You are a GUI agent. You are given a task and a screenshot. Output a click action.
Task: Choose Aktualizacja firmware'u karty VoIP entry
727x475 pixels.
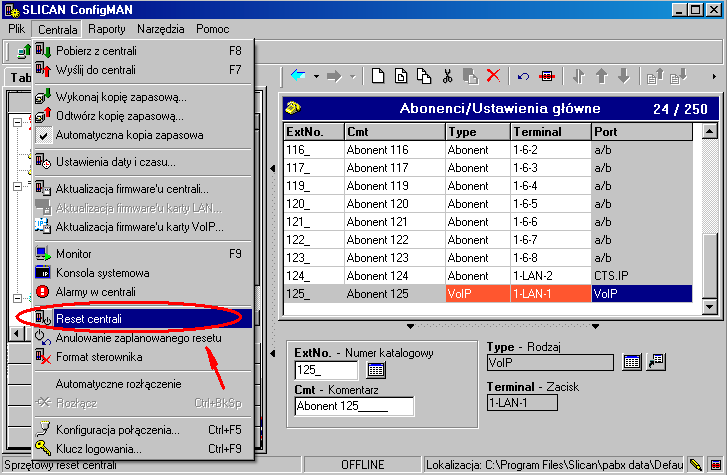coord(143,227)
